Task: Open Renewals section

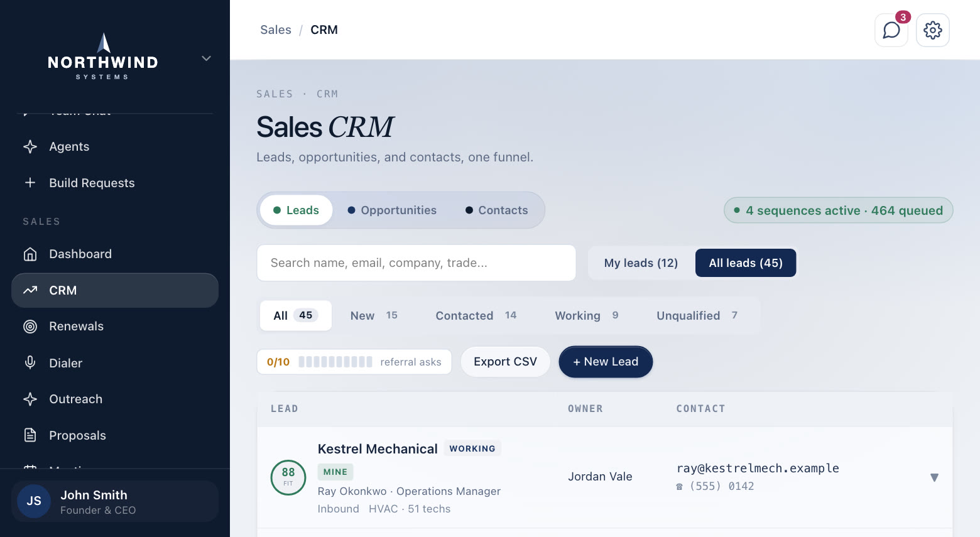Action: coord(115,327)
